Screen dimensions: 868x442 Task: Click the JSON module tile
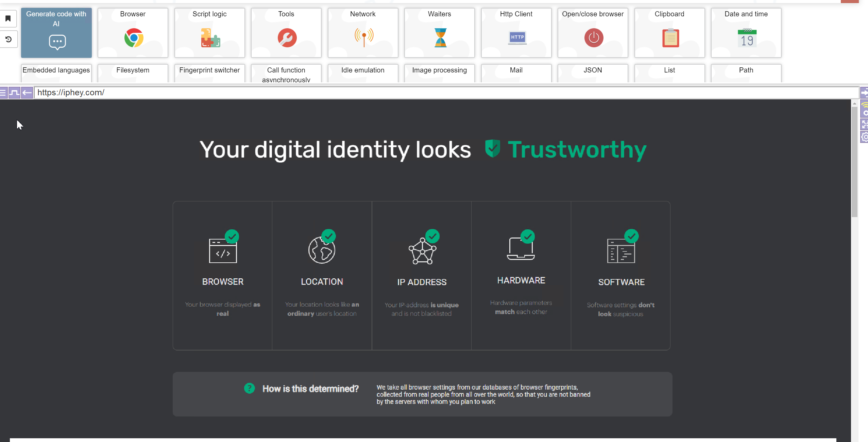pos(593,73)
